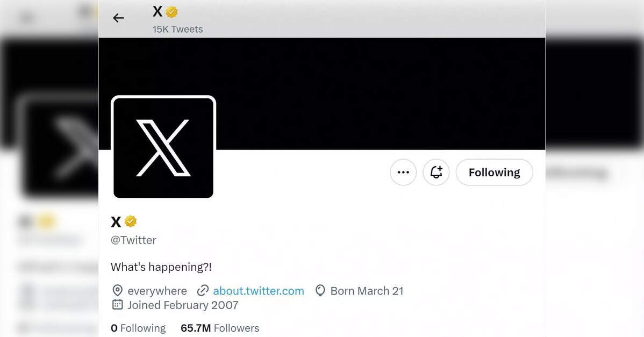Click the gold verified badge beside the profile name
Screen dimensions: 644x337
point(131,221)
